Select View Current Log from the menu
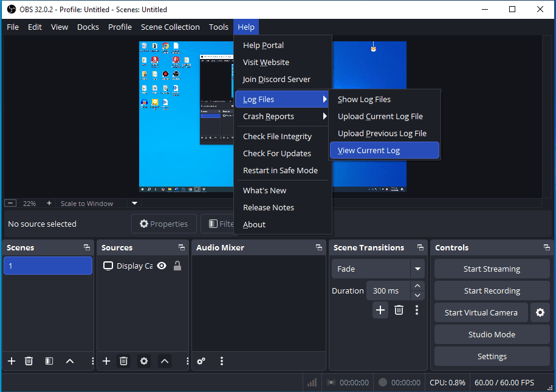The image size is (556, 392). coord(368,150)
